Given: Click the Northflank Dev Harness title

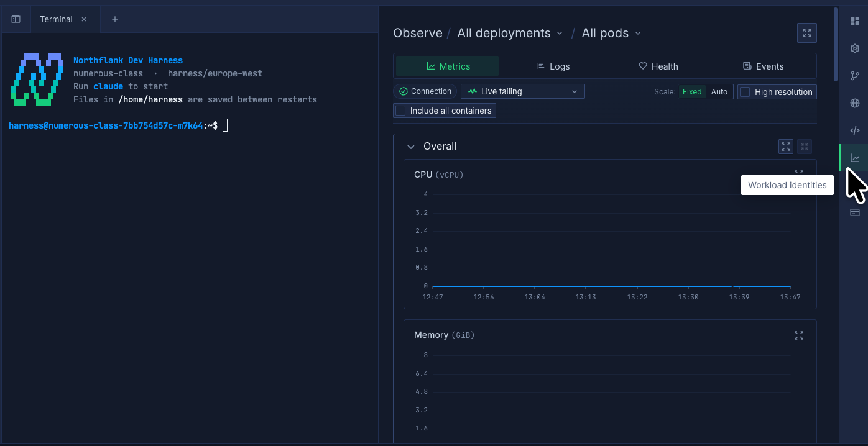Looking at the screenshot, I should point(128,60).
